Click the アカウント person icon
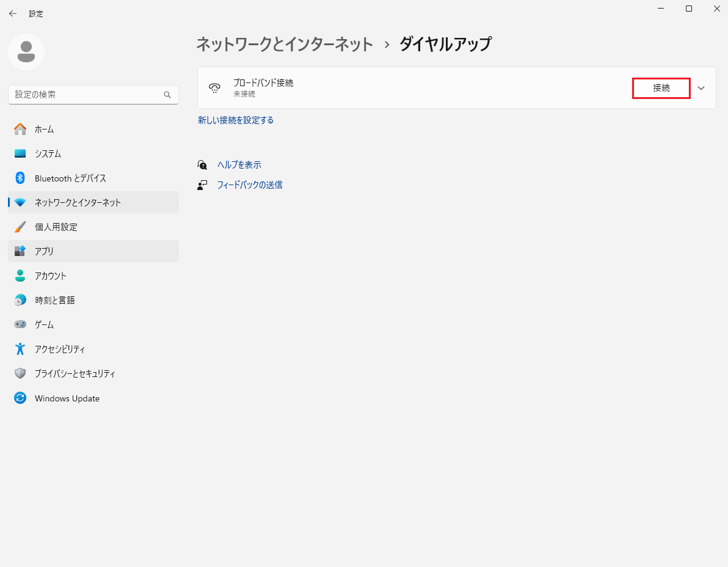Screen dimensions: 728x567 click(x=20, y=276)
